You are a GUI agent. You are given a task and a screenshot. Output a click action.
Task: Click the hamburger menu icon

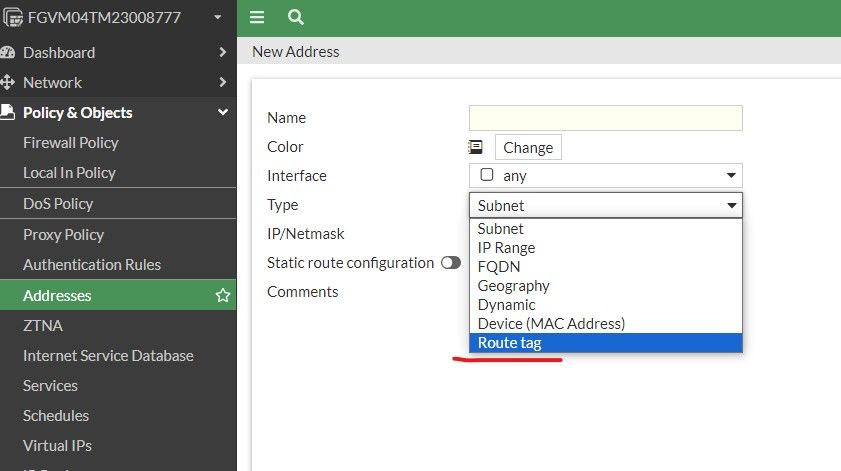257,17
